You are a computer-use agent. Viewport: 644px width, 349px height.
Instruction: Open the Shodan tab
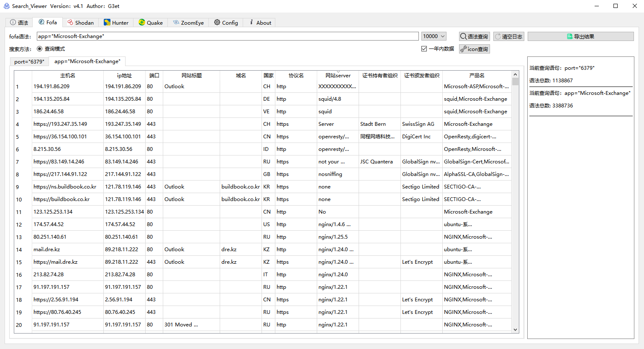[81, 23]
